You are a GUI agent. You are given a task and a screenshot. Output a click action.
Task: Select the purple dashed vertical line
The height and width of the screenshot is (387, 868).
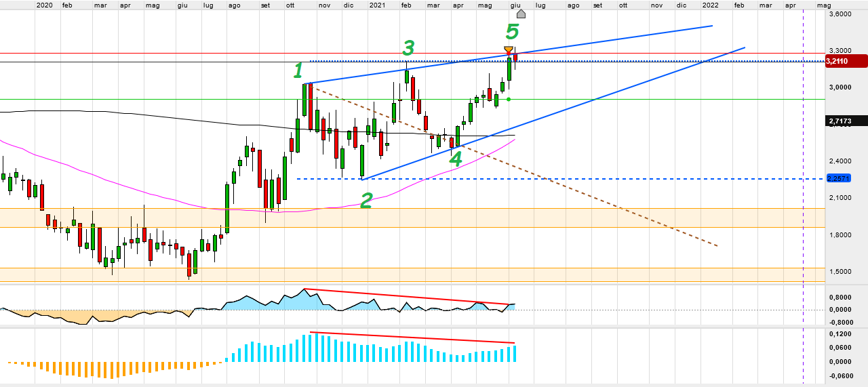(803, 197)
